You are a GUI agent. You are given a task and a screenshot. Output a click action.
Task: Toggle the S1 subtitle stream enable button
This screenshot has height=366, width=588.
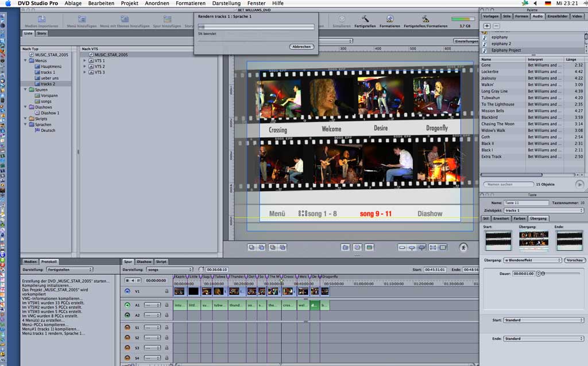pos(127,328)
